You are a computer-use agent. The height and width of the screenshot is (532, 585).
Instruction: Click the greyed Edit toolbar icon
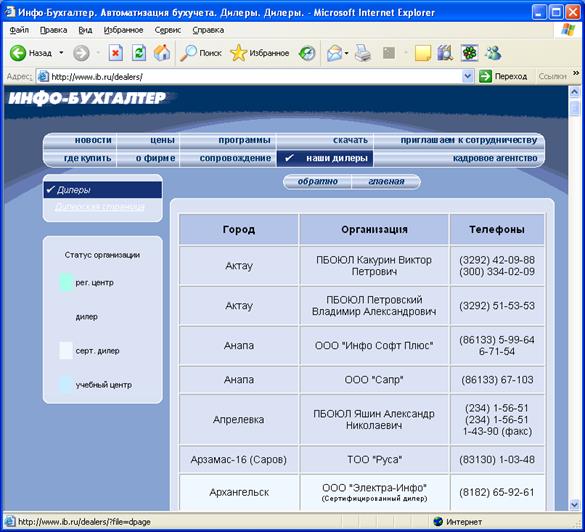(x=389, y=53)
